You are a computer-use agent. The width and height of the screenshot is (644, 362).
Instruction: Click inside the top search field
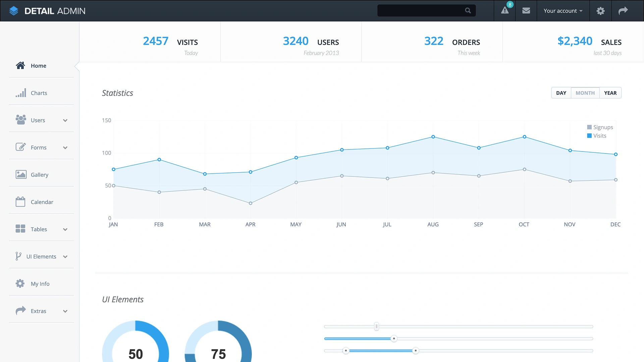[423, 10]
